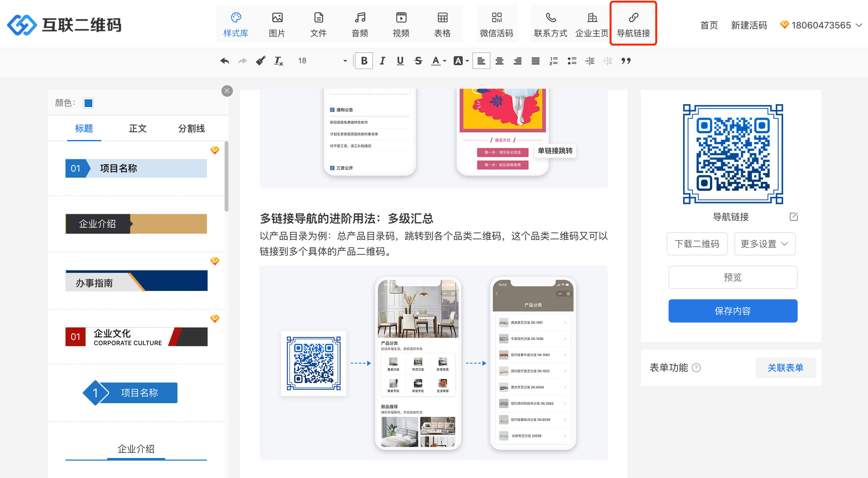This screenshot has width=868, height=478.
Task: Expand the account 18060473565 menu
Action: point(822,25)
